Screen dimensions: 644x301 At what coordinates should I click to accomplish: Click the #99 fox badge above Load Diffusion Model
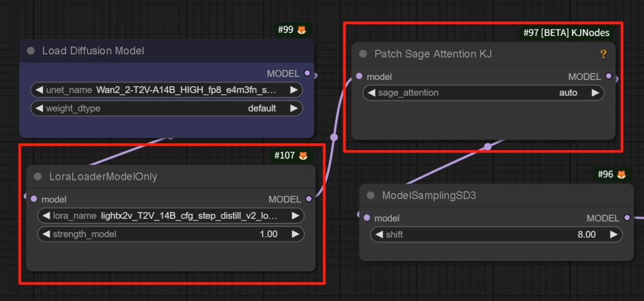click(x=293, y=30)
